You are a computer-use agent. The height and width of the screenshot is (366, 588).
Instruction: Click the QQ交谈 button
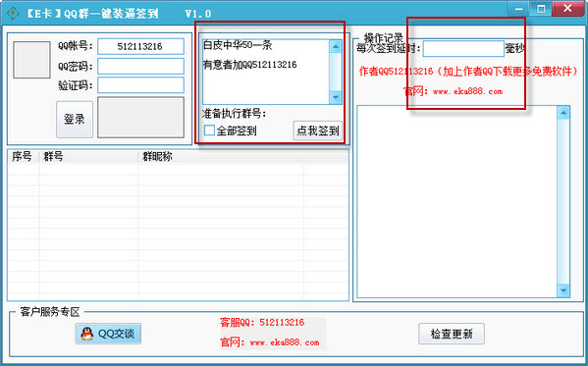(x=108, y=334)
